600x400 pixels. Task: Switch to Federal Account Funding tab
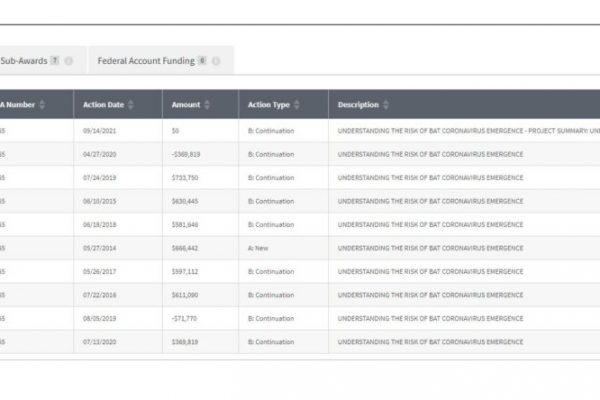(x=145, y=61)
